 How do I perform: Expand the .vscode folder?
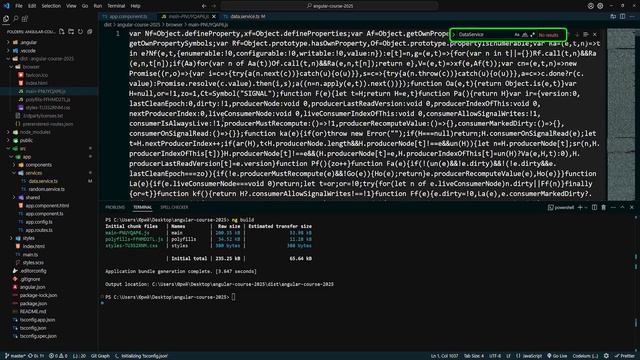click(x=28, y=51)
